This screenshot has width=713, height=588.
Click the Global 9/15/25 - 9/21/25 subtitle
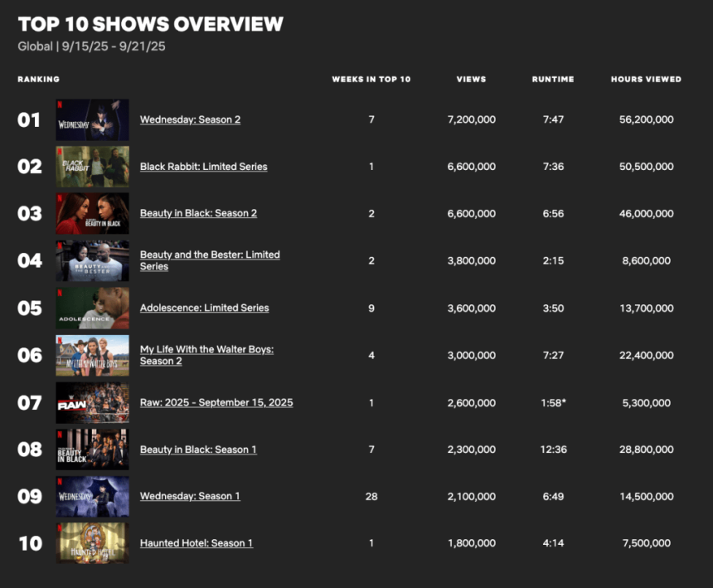pyautogui.click(x=91, y=46)
